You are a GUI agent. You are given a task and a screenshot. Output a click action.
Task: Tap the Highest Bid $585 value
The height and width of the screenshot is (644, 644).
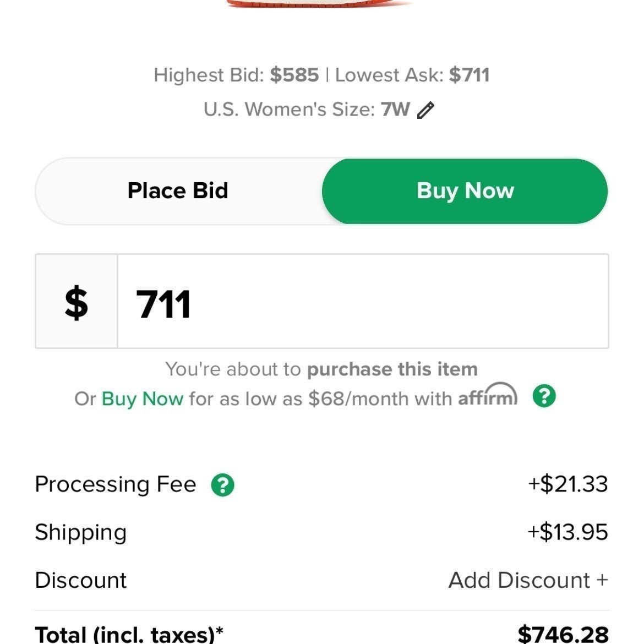tap(294, 75)
